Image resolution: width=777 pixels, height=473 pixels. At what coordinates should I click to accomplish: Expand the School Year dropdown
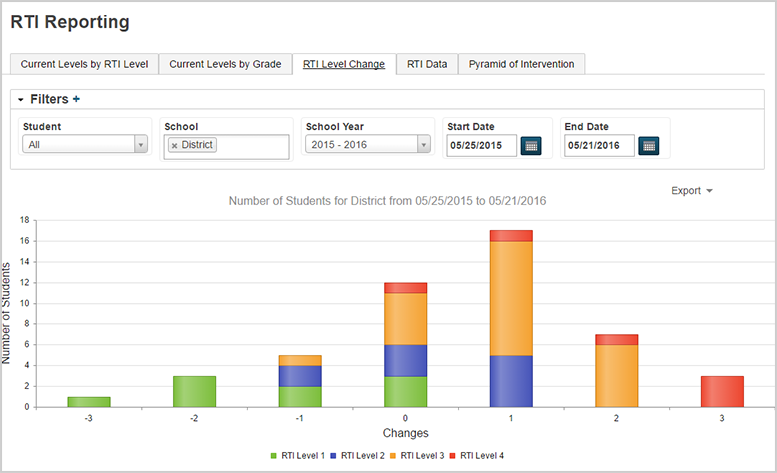coord(367,145)
